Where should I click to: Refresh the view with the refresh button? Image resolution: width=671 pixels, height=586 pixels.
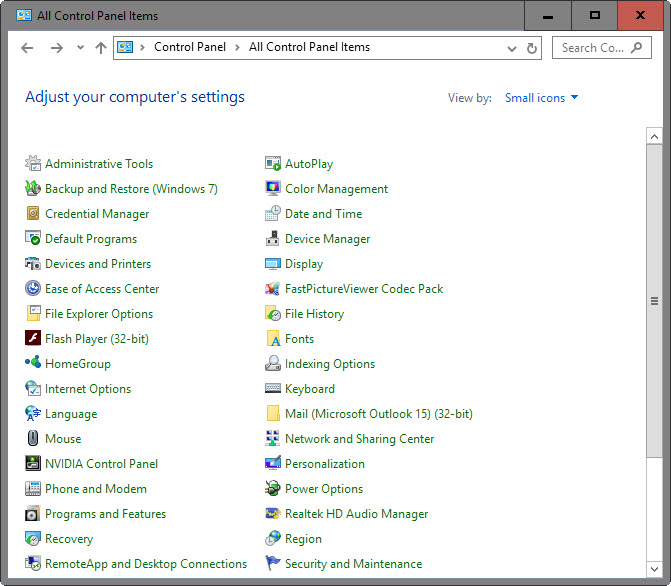[531, 48]
